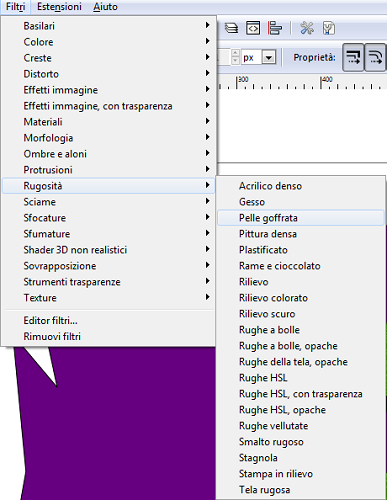This screenshot has height=500, width=387.
Task: Apply the Stampa in rilievo filter
Action: tap(301, 474)
